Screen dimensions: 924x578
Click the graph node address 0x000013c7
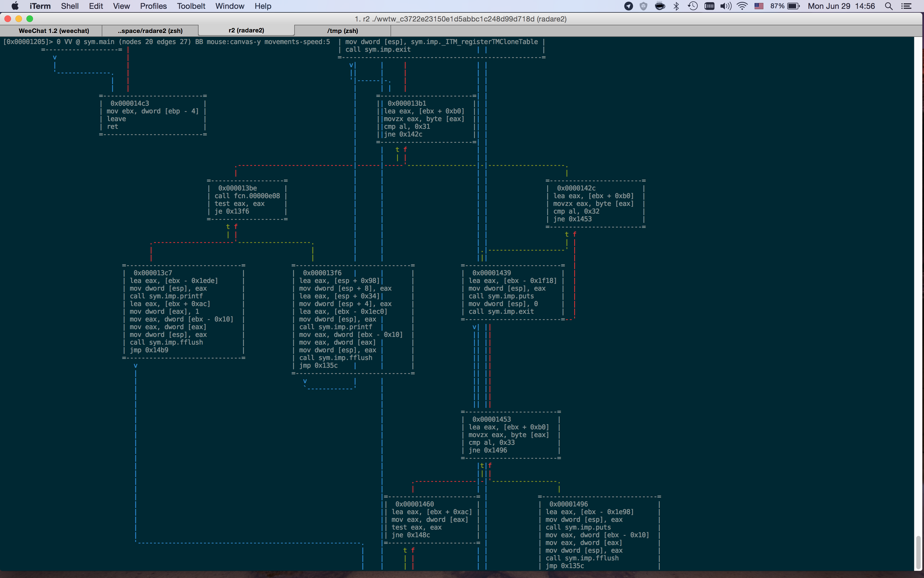153,273
